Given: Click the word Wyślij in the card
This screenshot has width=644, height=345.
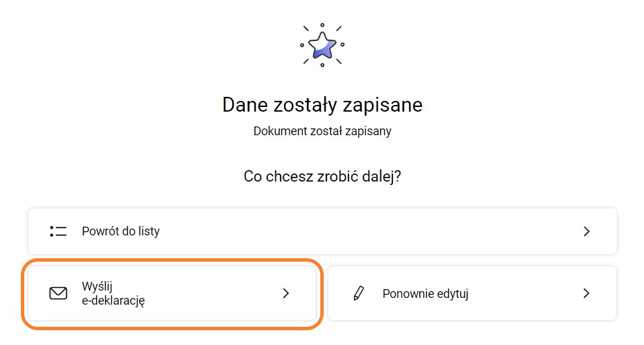Looking at the screenshot, I should pos(96,286).
